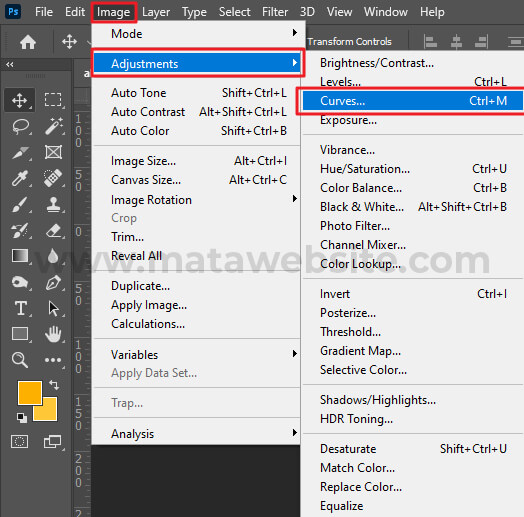This screenshot has width=524, height=517.
Task: Select the Spot Healing Brush tool
Action: point(53,178)
